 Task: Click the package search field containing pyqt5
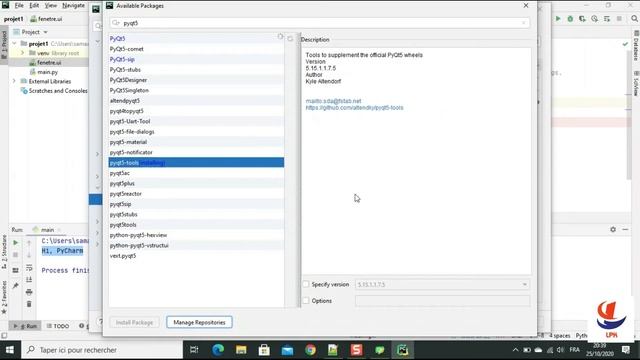pyautogui.click(x=320, y=23)
